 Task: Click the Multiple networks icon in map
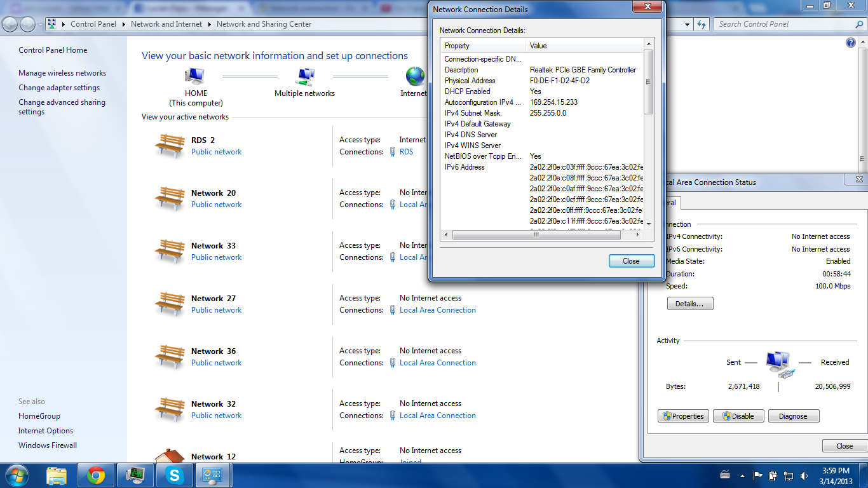pyautogui.click(x=305, y=76)
